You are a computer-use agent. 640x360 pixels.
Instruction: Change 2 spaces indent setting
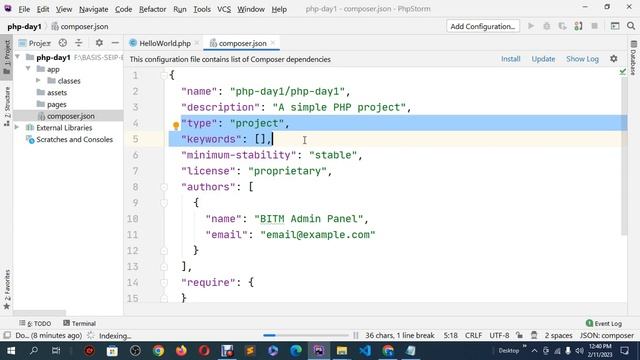tap(558, 335)
